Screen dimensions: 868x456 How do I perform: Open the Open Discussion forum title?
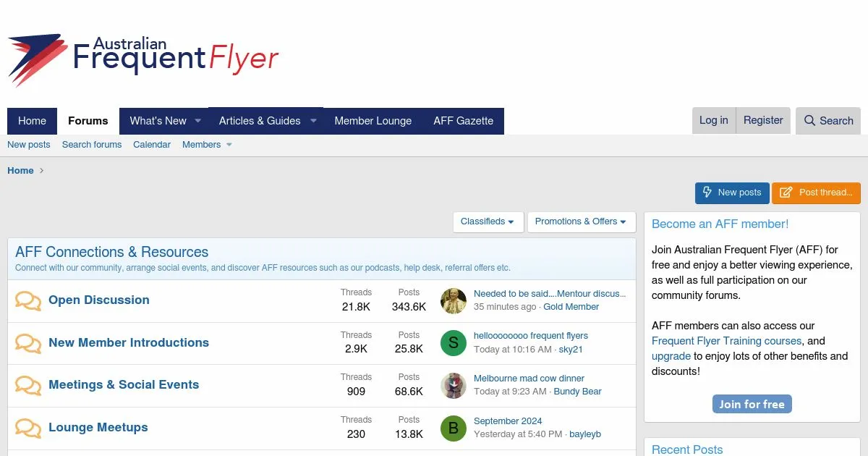tap(99, 300)
